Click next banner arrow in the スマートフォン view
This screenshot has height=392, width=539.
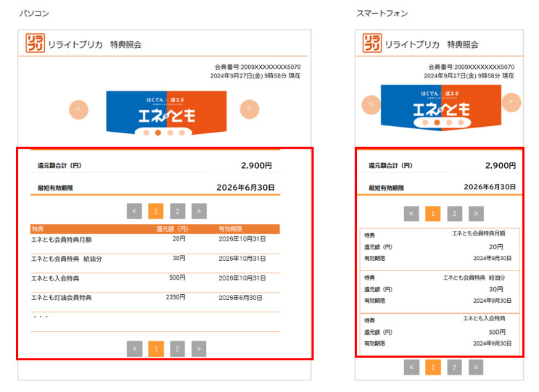[x=511, y=102]
